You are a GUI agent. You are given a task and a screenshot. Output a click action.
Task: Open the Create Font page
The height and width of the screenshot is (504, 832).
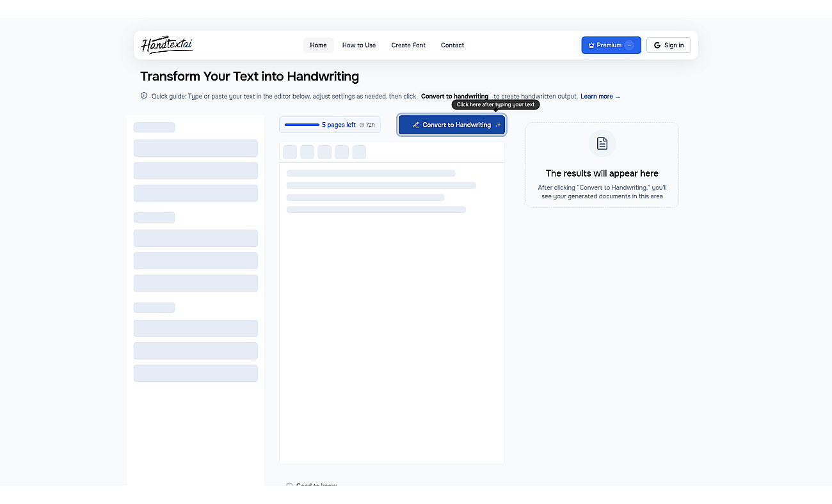tap(408, 45)
